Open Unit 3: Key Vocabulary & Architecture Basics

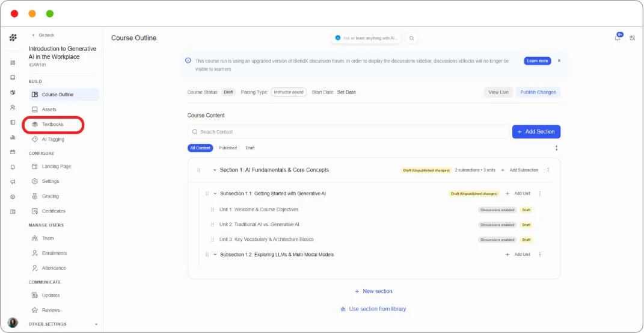(x=266, y=240)
